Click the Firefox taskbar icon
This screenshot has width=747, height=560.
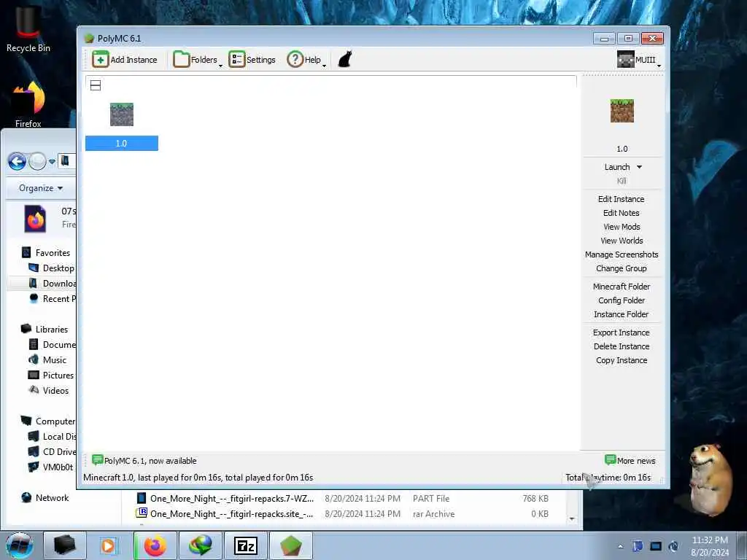click(155, 546)
